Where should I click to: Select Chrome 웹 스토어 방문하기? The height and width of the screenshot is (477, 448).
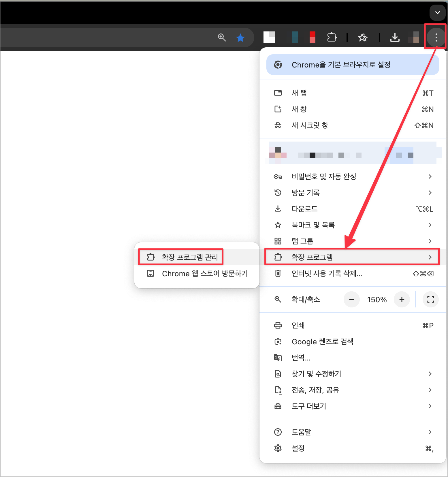pos(197,273)
